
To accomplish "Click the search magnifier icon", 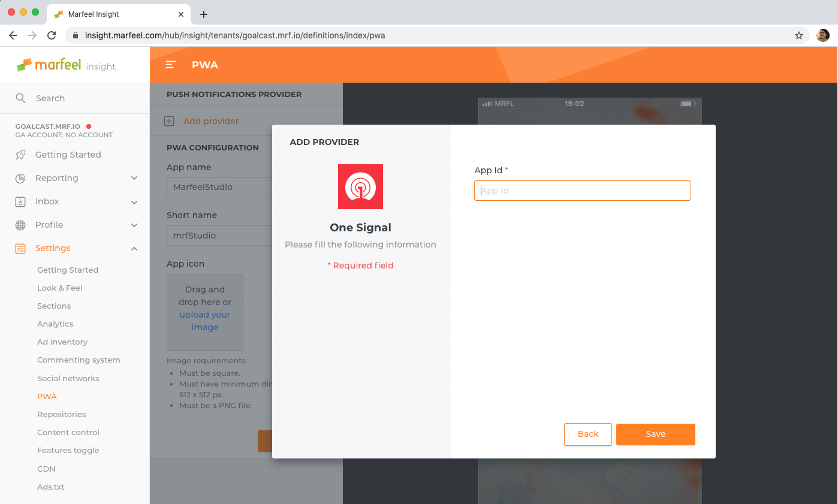I will coord(20,98).
